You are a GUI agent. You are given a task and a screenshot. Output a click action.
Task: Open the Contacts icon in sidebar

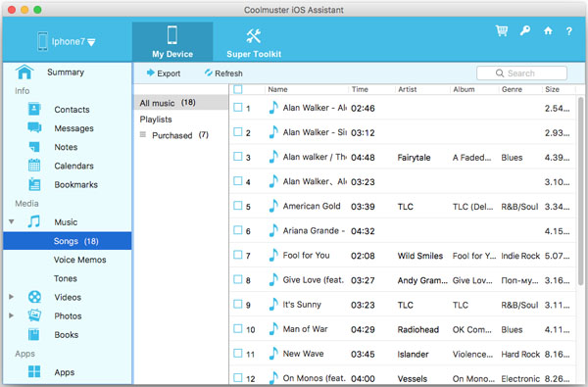(x=34, y=109)
